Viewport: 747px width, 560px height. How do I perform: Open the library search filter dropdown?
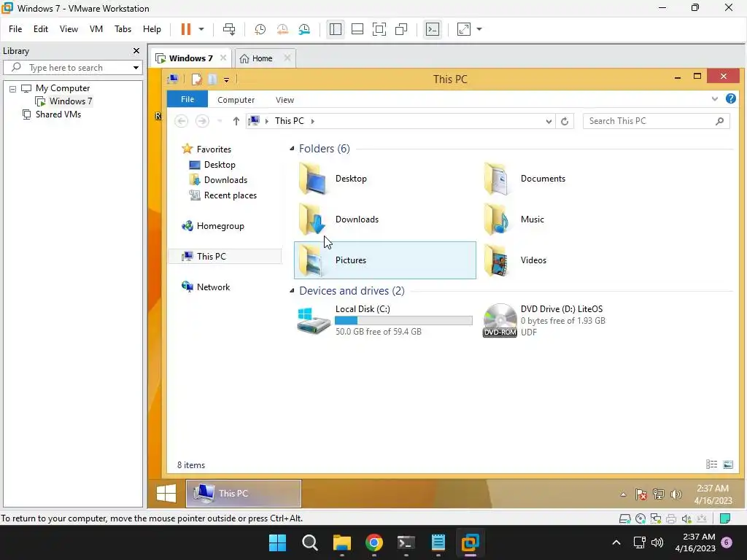pyautogui.click(x=136, y=68)
